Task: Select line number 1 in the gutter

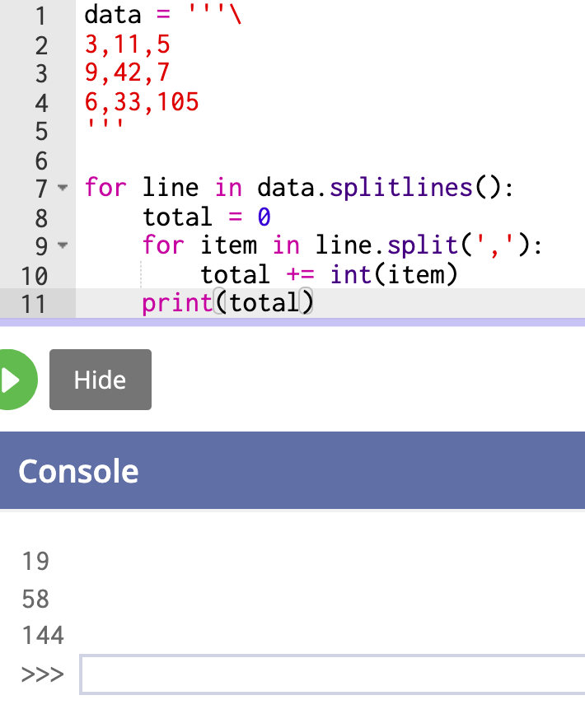Action: click(41, 16)
